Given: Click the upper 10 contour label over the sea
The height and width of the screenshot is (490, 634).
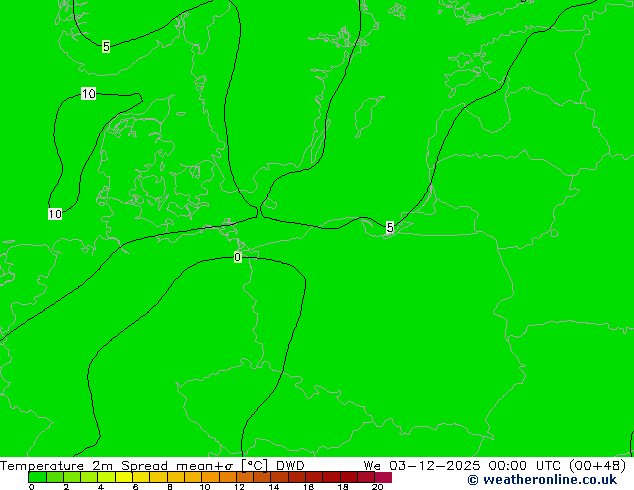Looking at the screenshot, I should click(x=89, y=94).
